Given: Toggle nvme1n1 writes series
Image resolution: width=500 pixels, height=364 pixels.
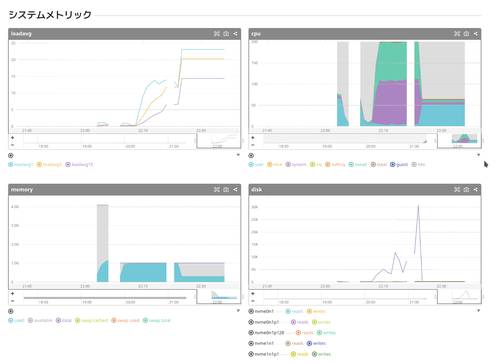Looking at the screenshot, I should click(316, 343).
